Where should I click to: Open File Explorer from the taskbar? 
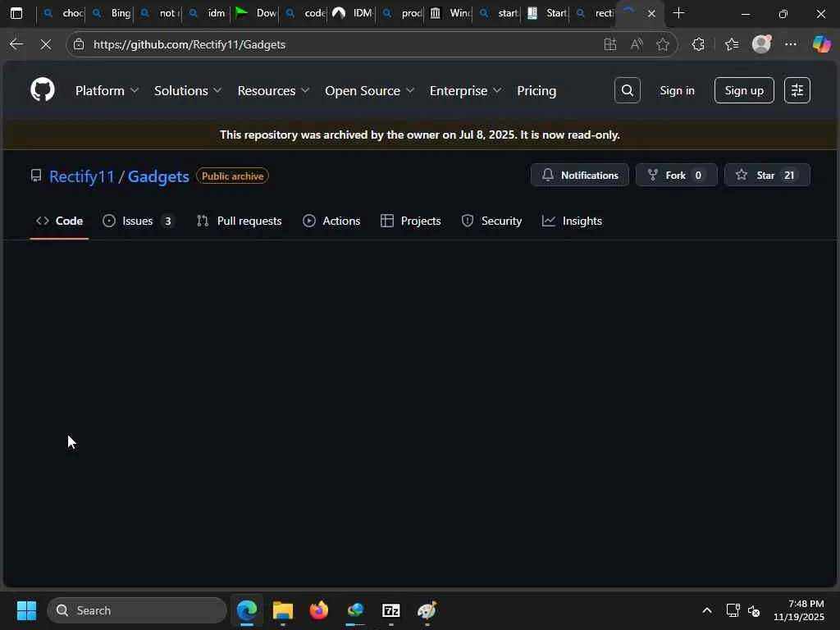pos(283,610)
